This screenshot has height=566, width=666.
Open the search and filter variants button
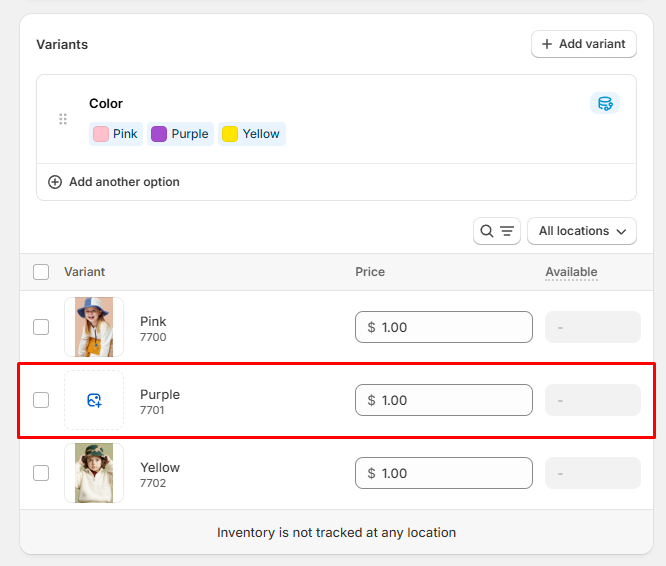pos(497,231)
